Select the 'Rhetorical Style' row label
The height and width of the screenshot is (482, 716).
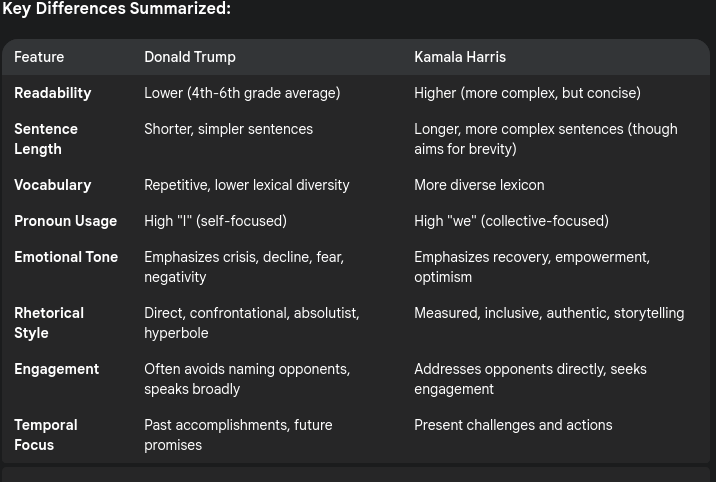coord(49,323)
